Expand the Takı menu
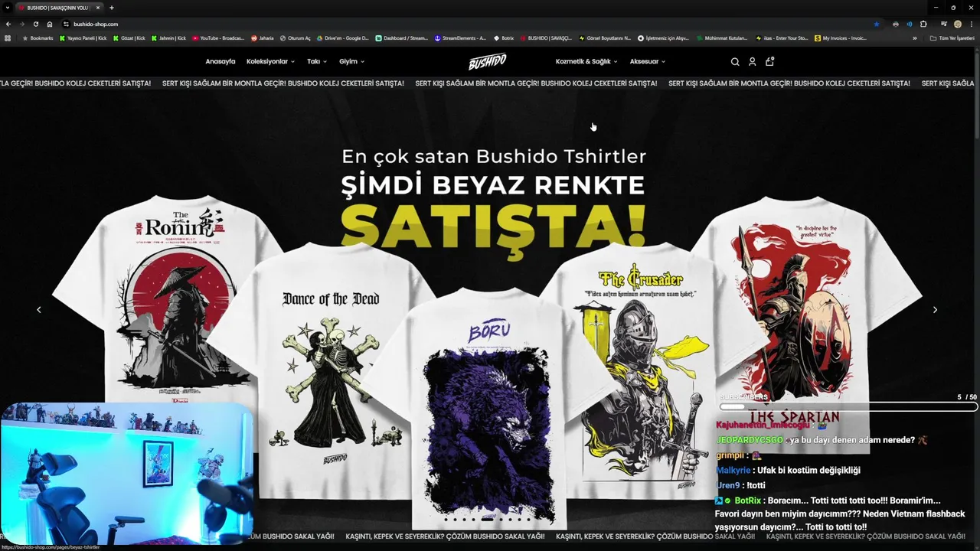This screenshot has height=551, width=980. click(317, 62)
